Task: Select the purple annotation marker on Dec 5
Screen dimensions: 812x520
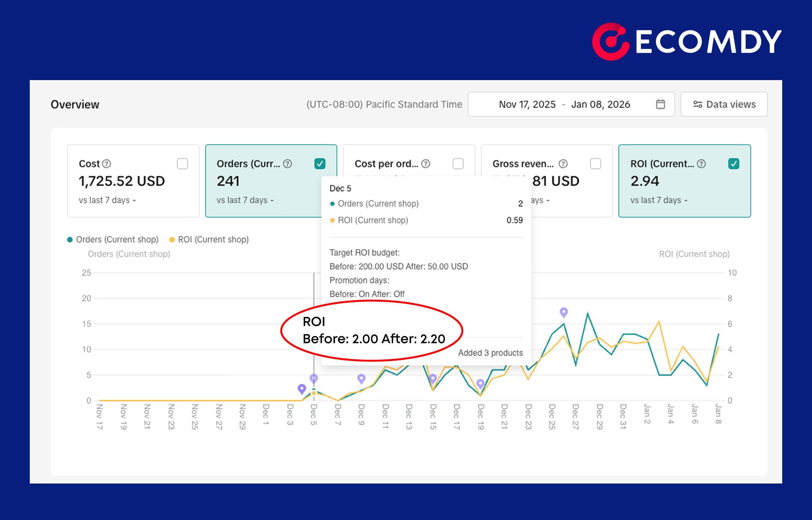Action: coord(314,378)
